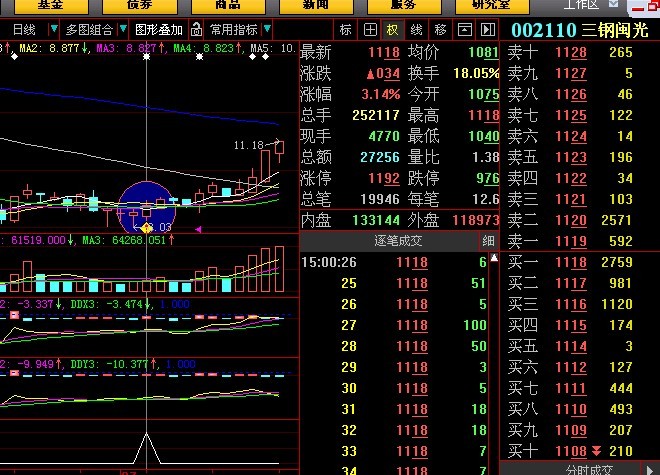Image resolution: width=660 pixels, height=475 pixels.
Task: Click the first white diamond marker at chart top
Action: tap(14, 56)
